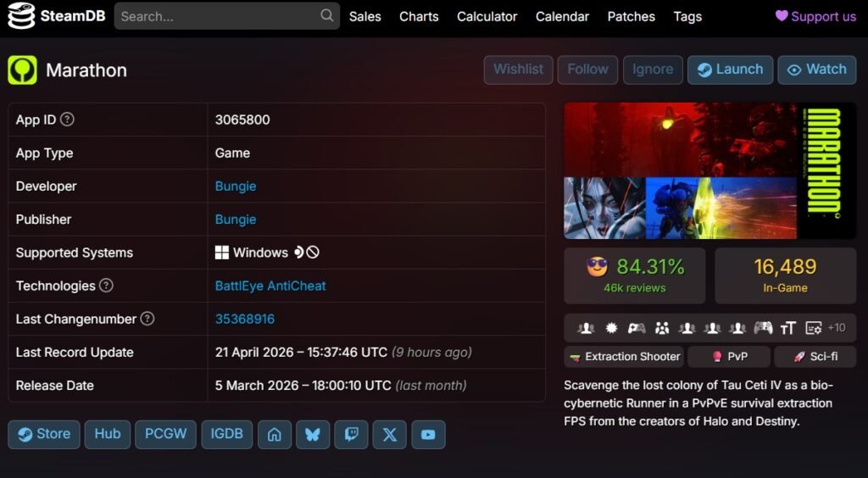Screen dimensions: 868x478
Task: Click the Marathon capsule artwork image
Action: tap(709, 170)
